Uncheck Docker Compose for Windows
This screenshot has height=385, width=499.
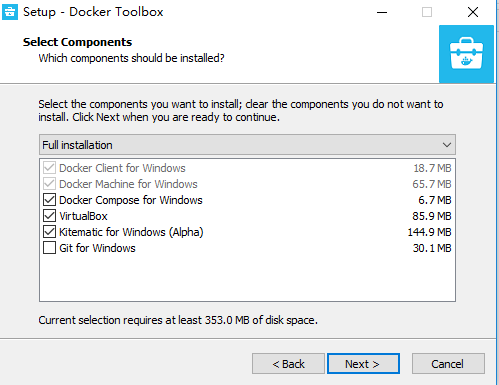click(x=49, y=200)
